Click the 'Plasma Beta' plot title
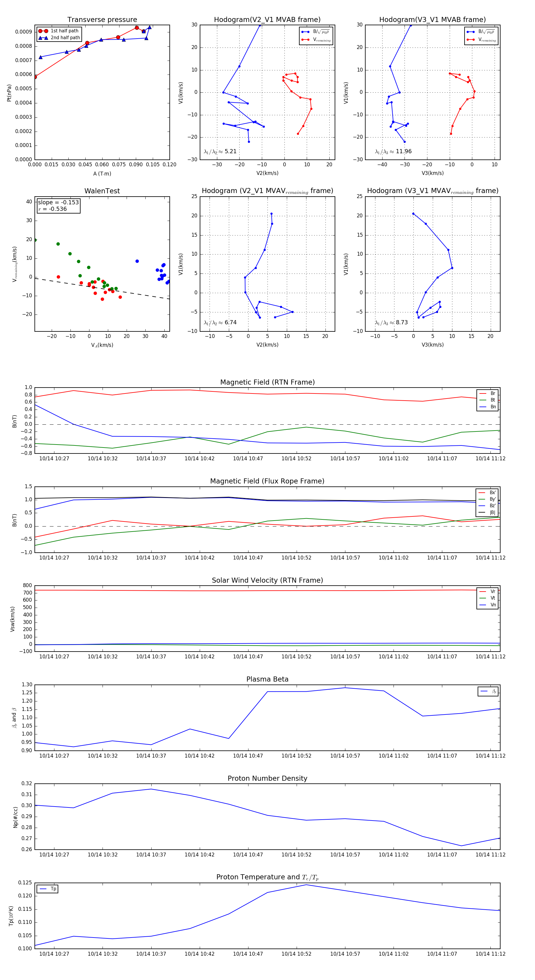 coord(267,679)
